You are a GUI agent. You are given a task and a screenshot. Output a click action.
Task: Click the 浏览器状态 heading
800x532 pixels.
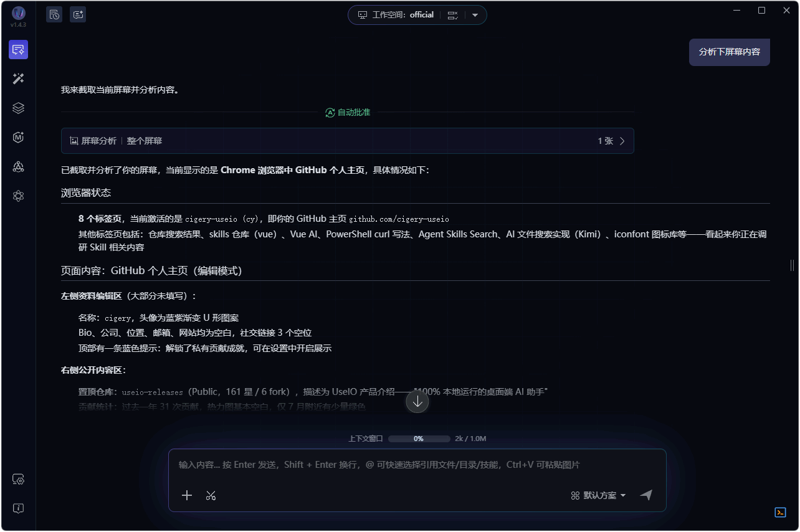click(x=86, y=192)
